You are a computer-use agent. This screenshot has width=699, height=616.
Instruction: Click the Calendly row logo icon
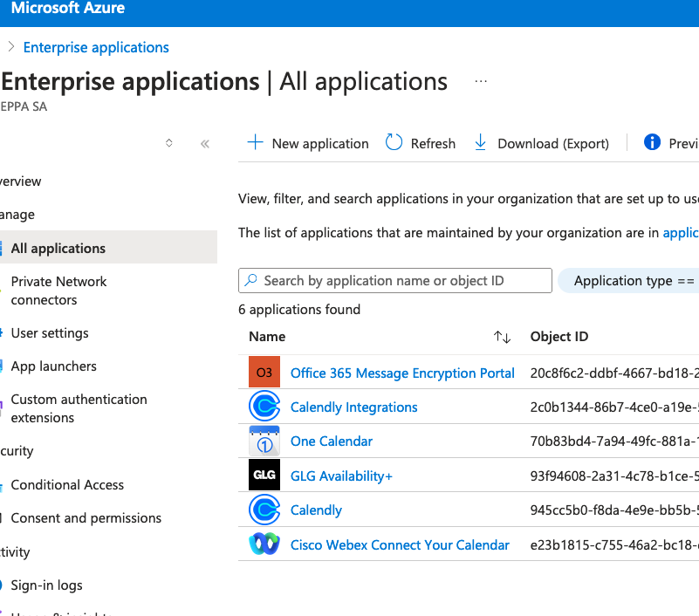(264, 510)
